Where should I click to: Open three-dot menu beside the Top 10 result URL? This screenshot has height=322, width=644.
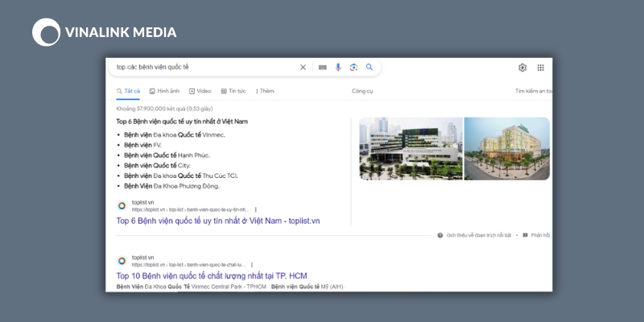tap(252, 265)
